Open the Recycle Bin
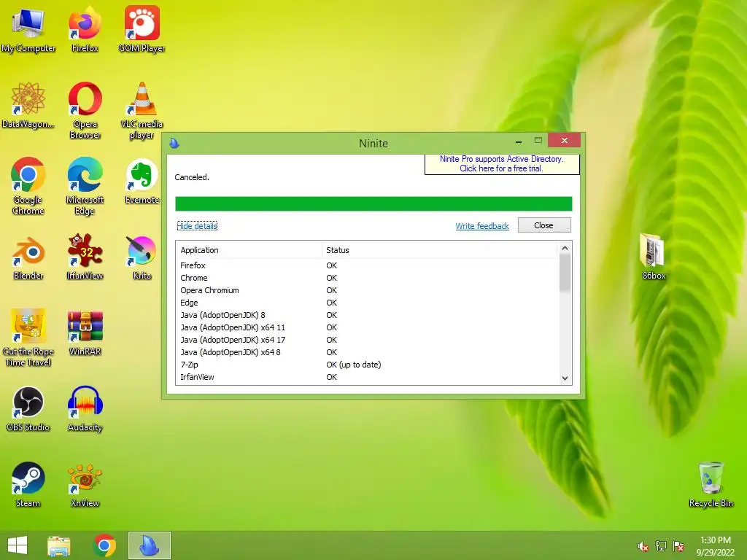The height and width of the screenshot is (560, 747). coord(711,485)
